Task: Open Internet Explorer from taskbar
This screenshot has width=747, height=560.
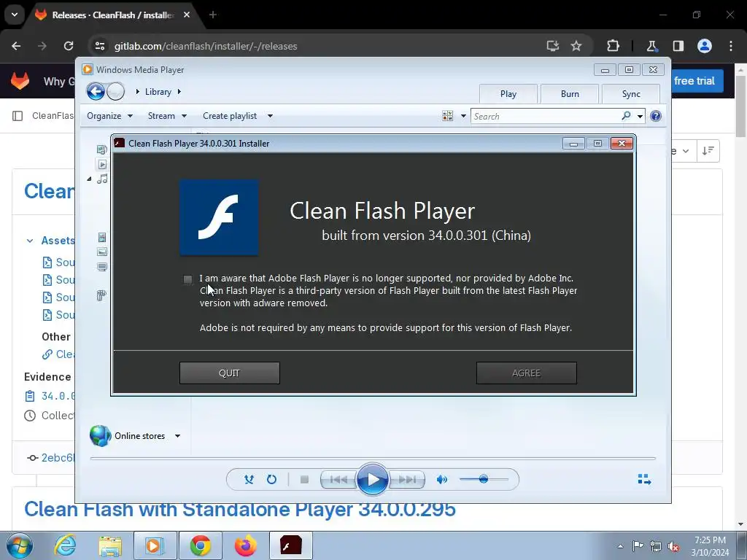Action: [x=65, y=545]
